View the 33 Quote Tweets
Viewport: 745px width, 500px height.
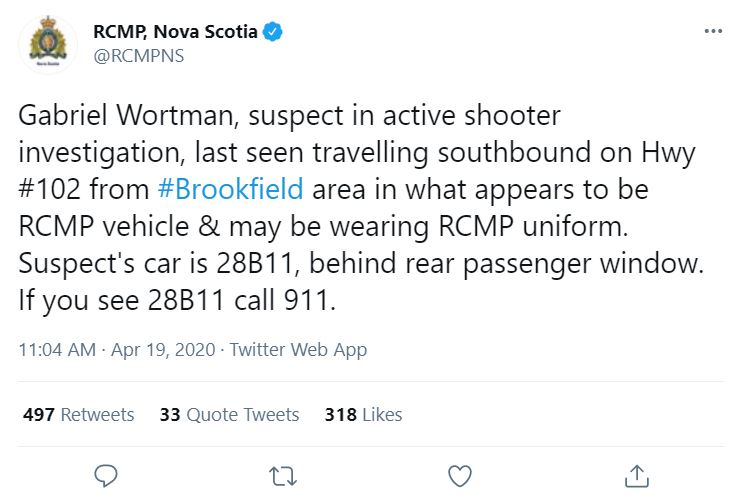pyautogui.click(x=229, y=414)
